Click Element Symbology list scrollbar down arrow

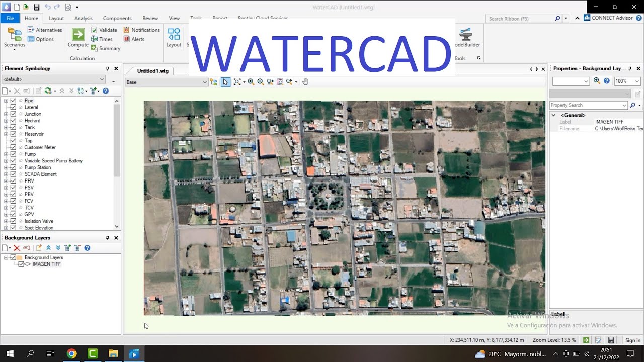(x=117, y=227)
